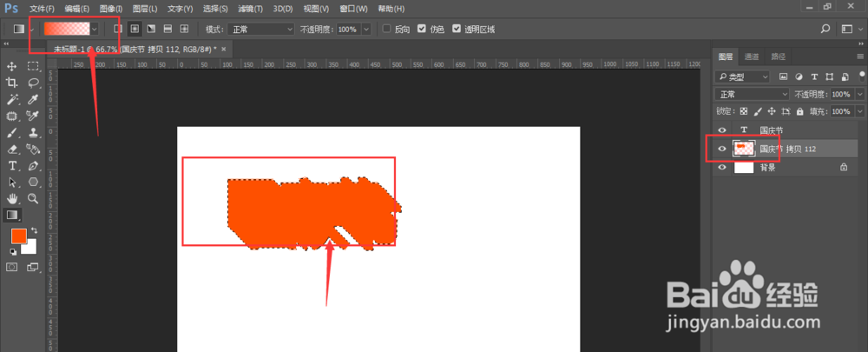868x352 pixels.
Task: Choose linear gradient style
Action: pyautogui.click(x=117, y=29)
